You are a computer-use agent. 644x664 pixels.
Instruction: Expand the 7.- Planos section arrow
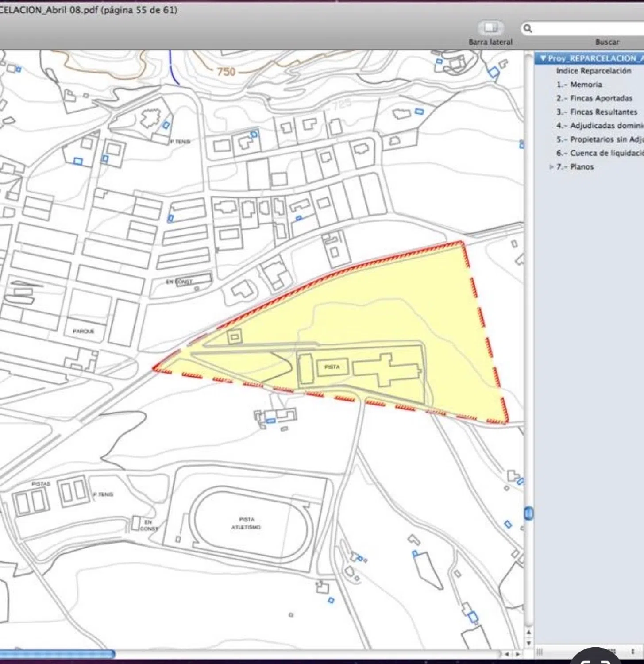click(551, 167)
